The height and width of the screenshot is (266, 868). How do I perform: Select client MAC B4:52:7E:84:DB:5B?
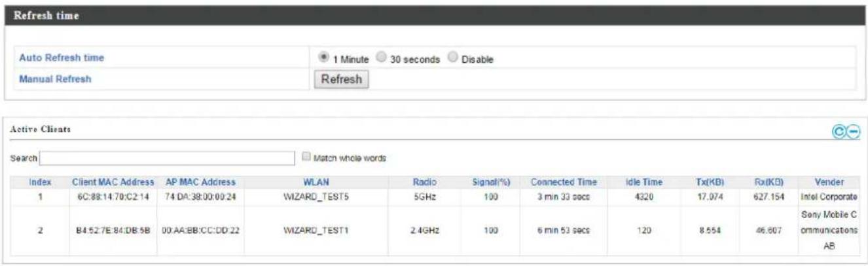pos(112,231)
